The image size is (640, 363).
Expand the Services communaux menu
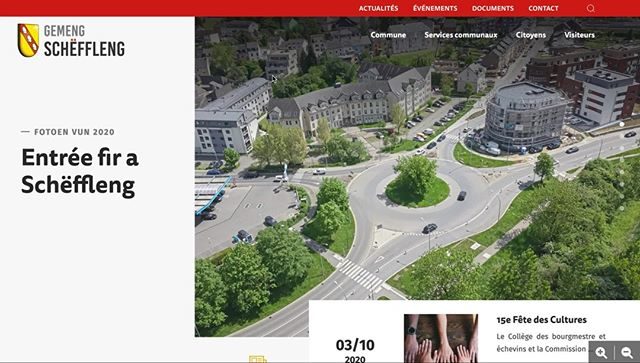point(461,35)
